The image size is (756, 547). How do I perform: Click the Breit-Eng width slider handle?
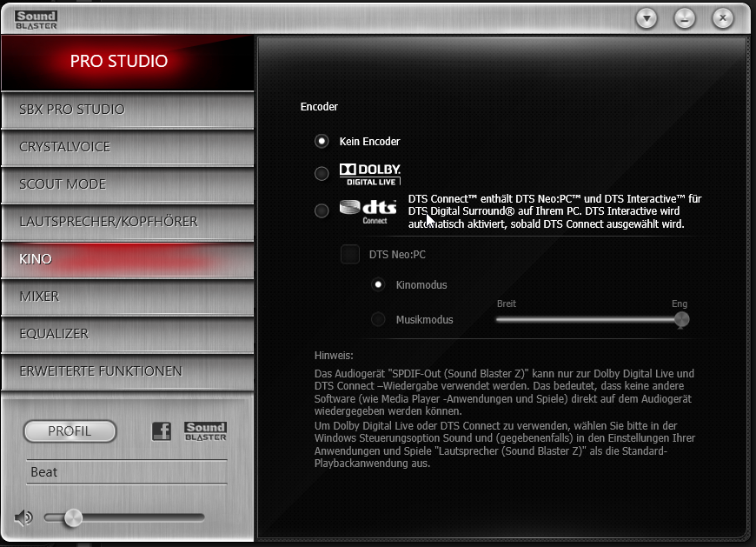pos(681,320)
